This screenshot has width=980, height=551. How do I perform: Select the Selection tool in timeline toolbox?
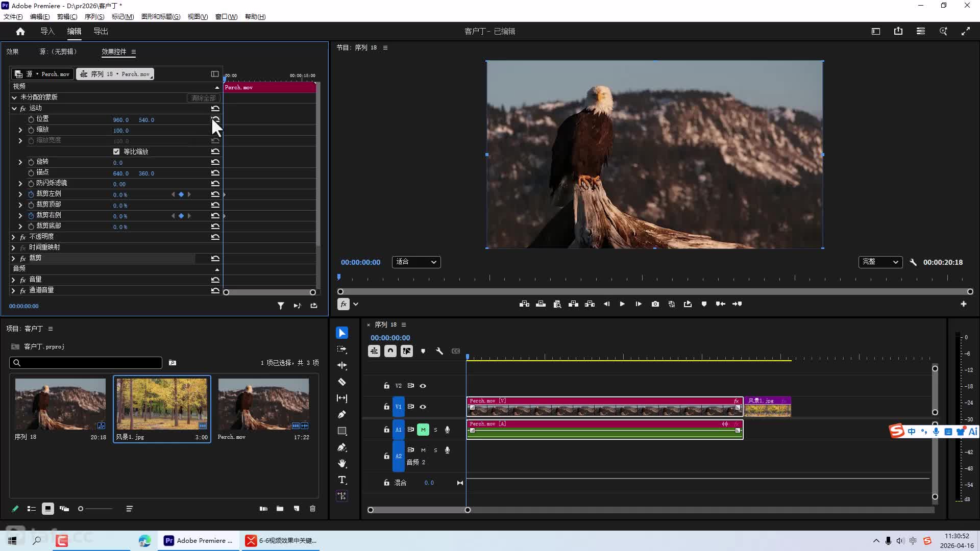pyautogui.click(x=342, y=333)
